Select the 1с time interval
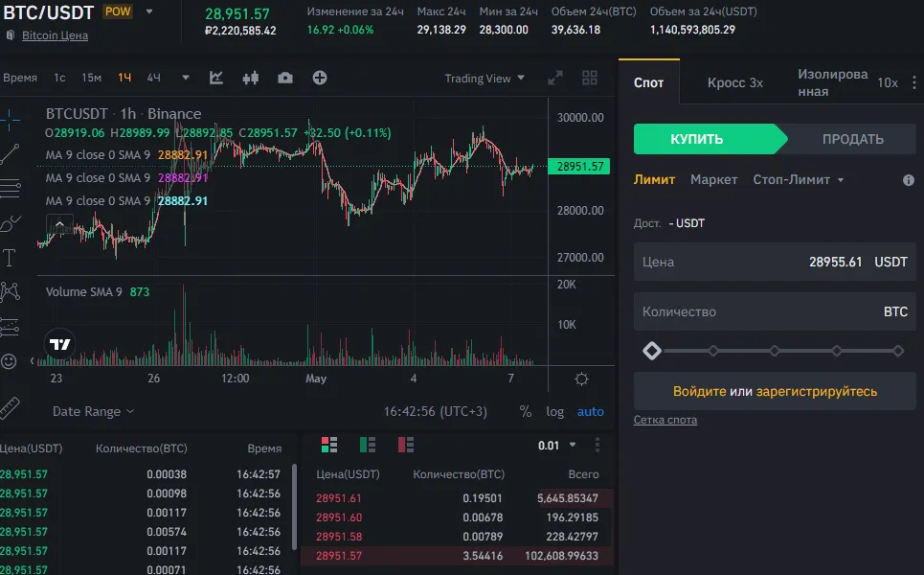 point(59,78)
